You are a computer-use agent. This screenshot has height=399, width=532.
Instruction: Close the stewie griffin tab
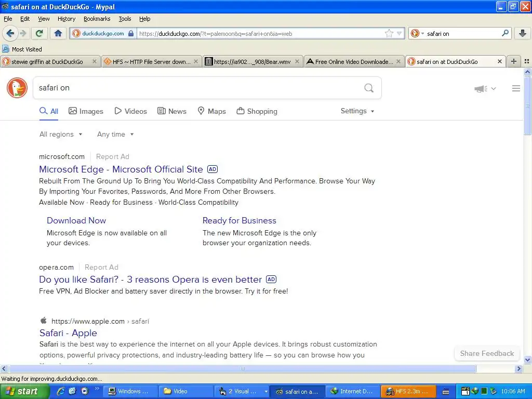click(95, 61)
